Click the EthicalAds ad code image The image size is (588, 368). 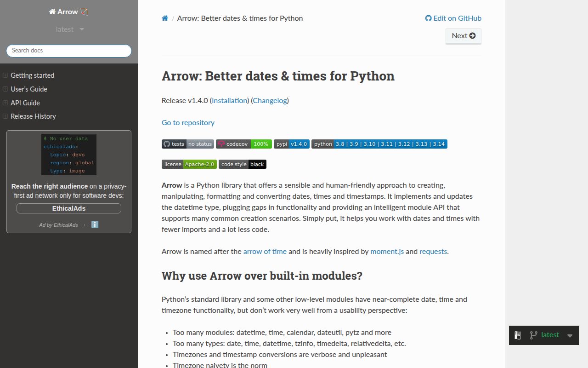point(69,155)
